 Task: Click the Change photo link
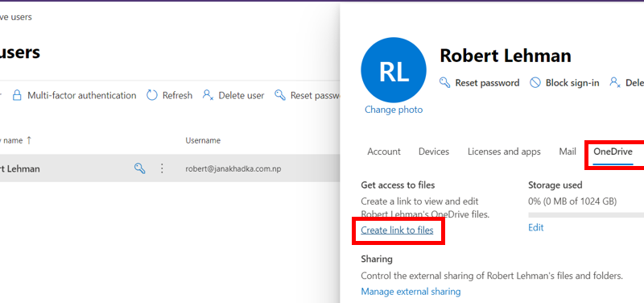(x=394, y=110)
